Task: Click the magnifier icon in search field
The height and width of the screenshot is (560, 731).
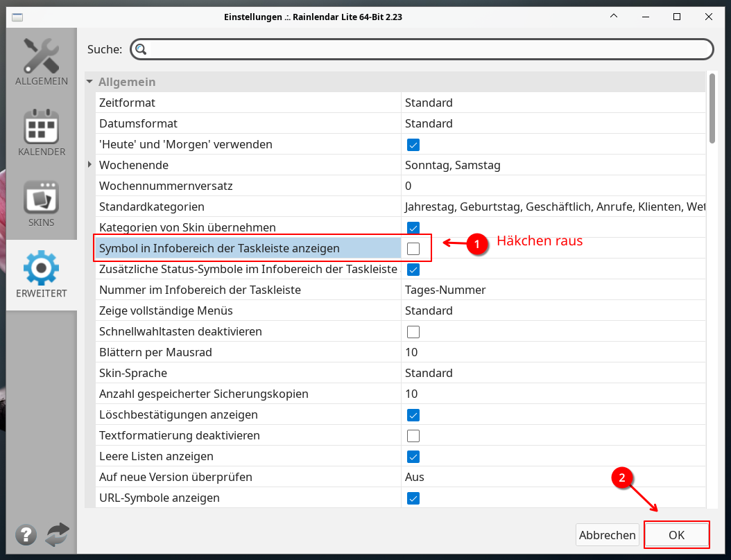Action: coord(141,49)
